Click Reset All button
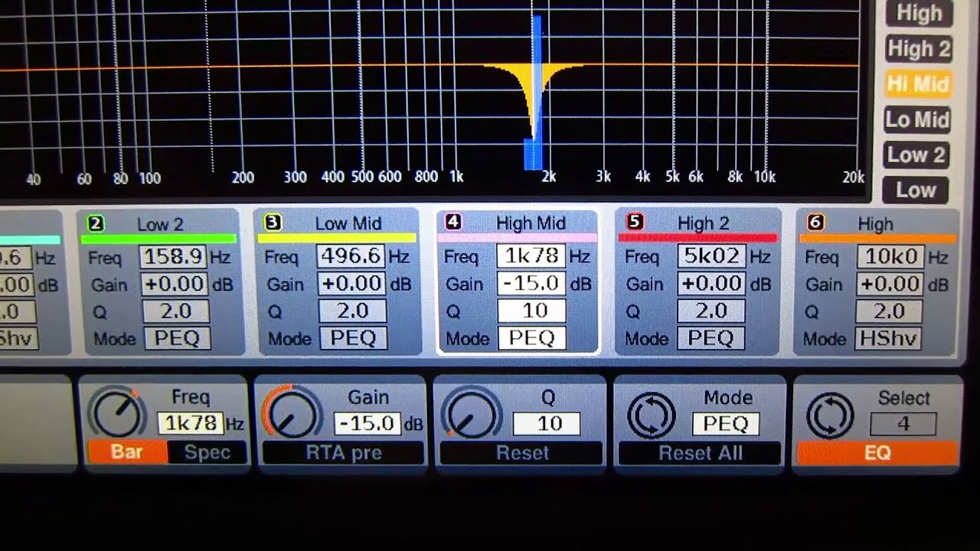 pyautogui.click(x=700, y=453)
